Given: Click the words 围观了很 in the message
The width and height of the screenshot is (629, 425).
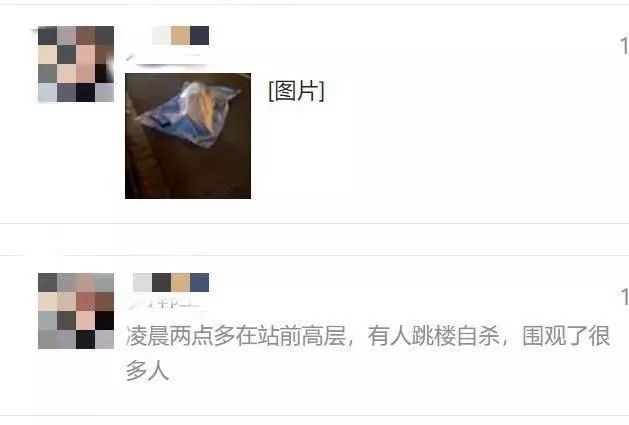Looking at the screenshot, I should (566, 336).
